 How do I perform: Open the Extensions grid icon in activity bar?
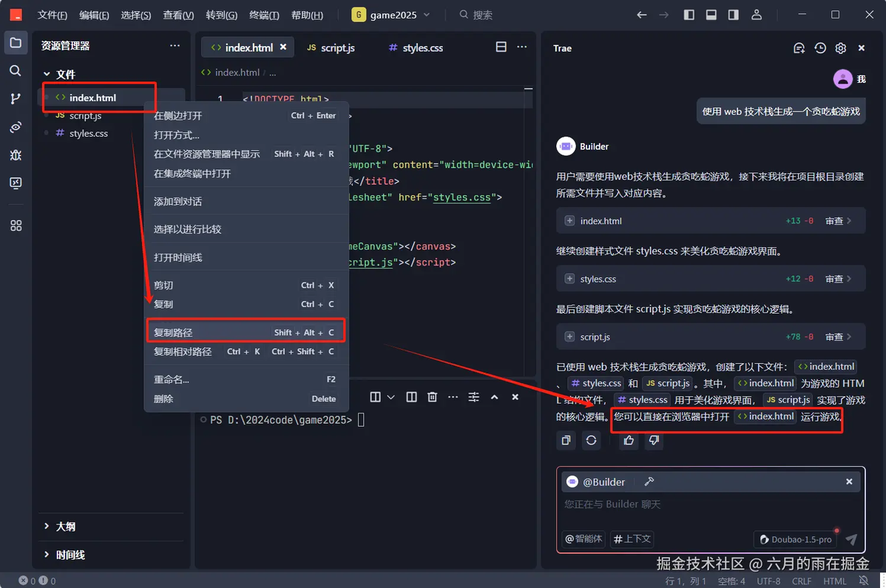point(16,226)
